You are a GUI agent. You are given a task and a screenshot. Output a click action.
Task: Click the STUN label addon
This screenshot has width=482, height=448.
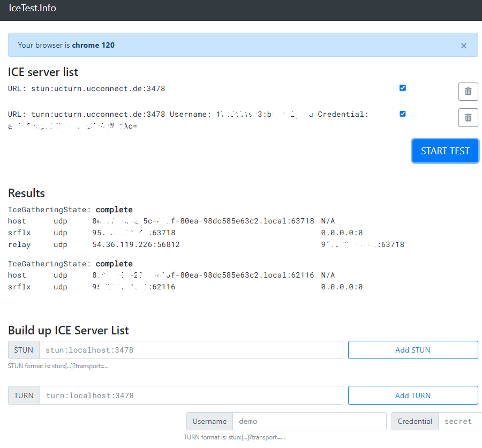(x=24, y=350)
